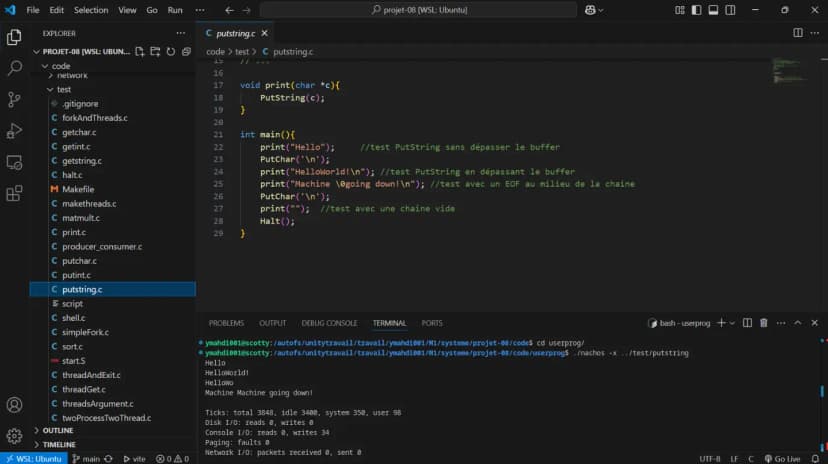Open producer_consumer.c in the Explorer
Image resolution: width=828 pixels, height=464 pixels.
point(102,247)
